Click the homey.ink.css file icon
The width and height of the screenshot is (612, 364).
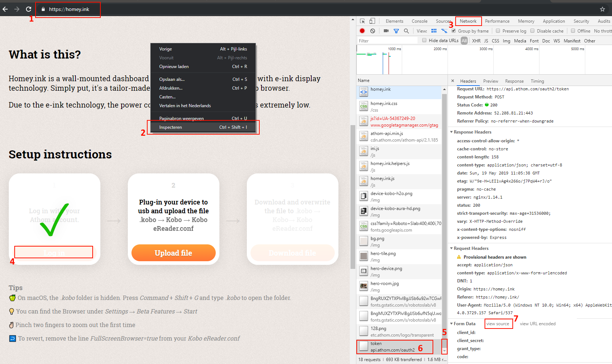[364, 106]
